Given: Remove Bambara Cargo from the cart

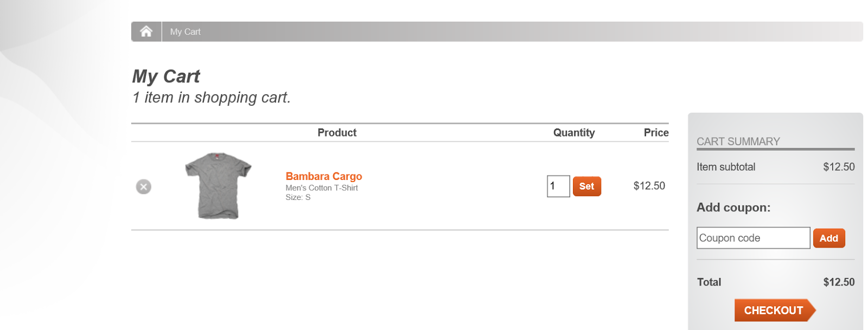Looking at the screenshot, I should pos(143,186).
